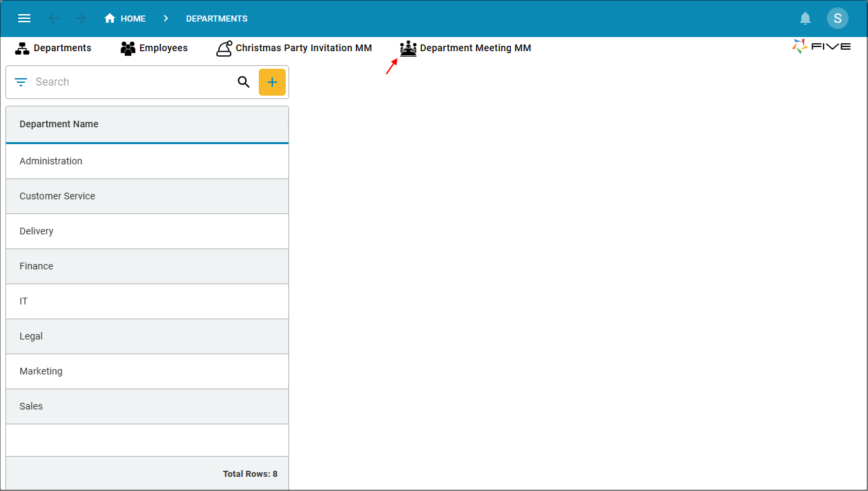Click the home icon in breadcrumb
Viewport: 868px width, 491px height.
110,18
